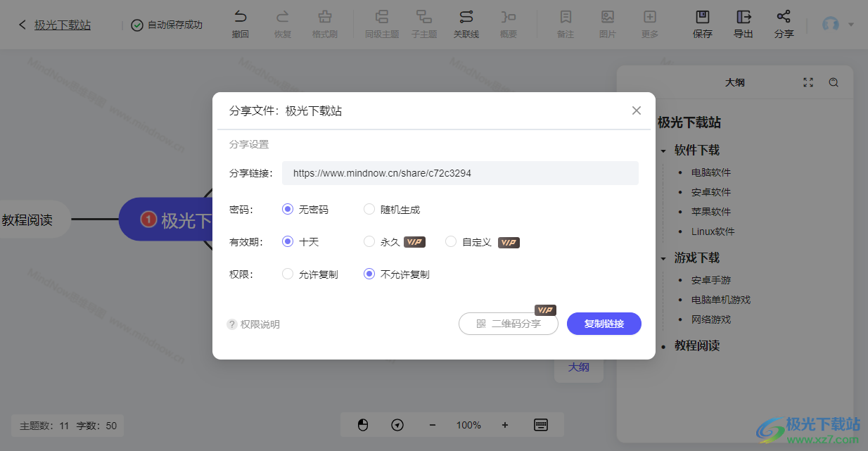Close the share dialog

coord(637,110)
